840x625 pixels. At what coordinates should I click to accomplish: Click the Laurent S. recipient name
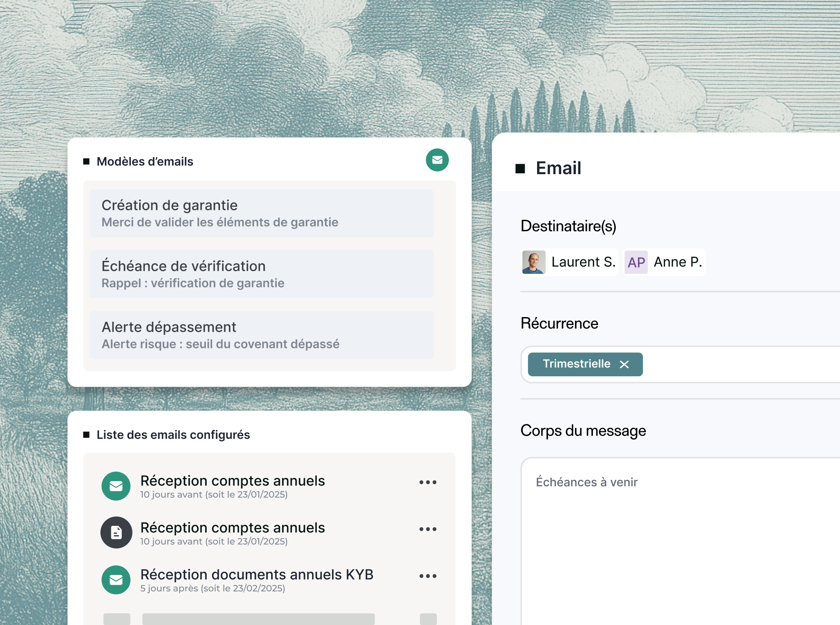pyautogui.click(x=583, y=262)
